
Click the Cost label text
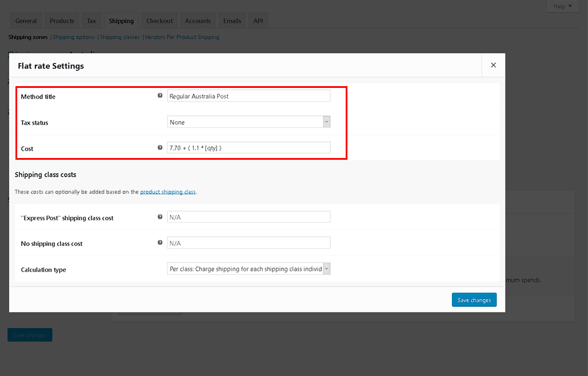[x=27, y=149]
